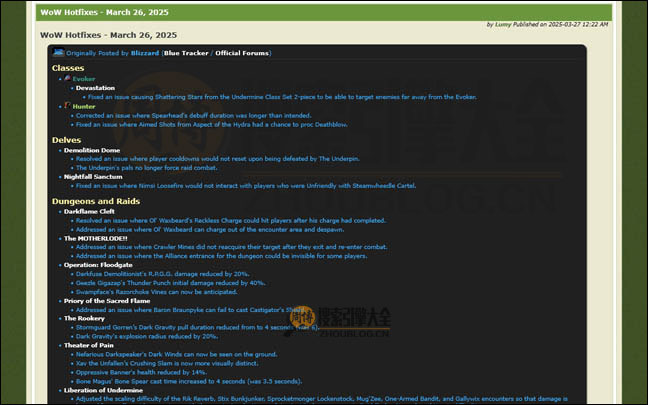Viewport: 648px width, 405px height.
Task: Click the Theater of Pain label
Action: click(x=88, y=345)
